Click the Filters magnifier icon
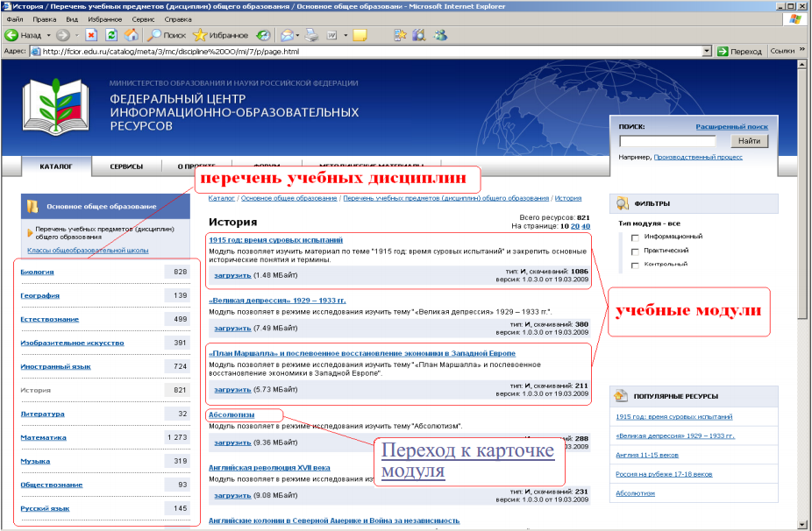Screen dimensions: 812x531 (x=622, y=203)
